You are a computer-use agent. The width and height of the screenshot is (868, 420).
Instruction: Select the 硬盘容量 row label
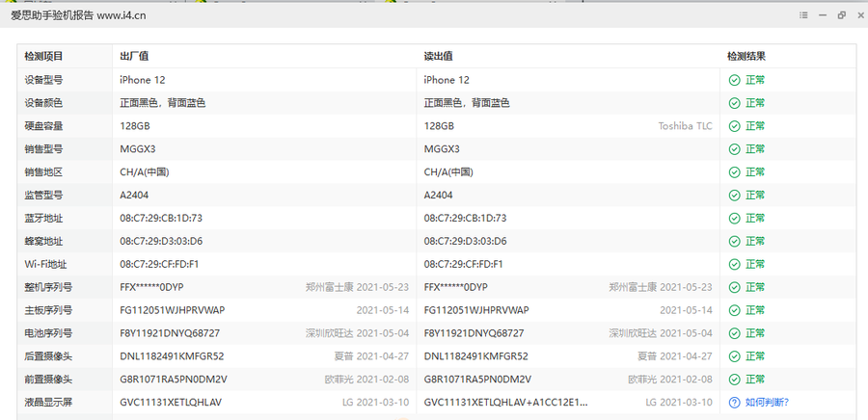[43, 126]
